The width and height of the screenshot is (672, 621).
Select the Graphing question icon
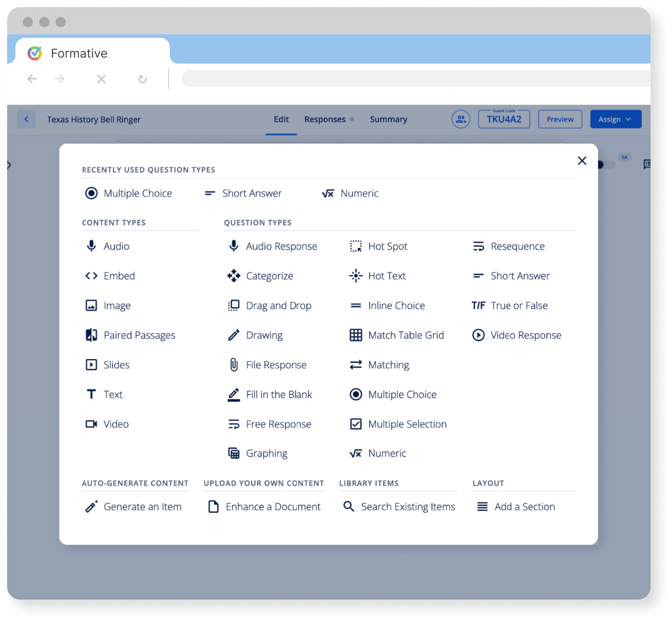tap(234, 453)
